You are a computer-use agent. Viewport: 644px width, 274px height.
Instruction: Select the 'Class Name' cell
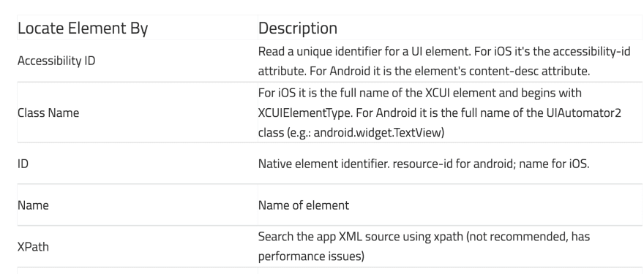pyautogui.click(x=48, y=113)
